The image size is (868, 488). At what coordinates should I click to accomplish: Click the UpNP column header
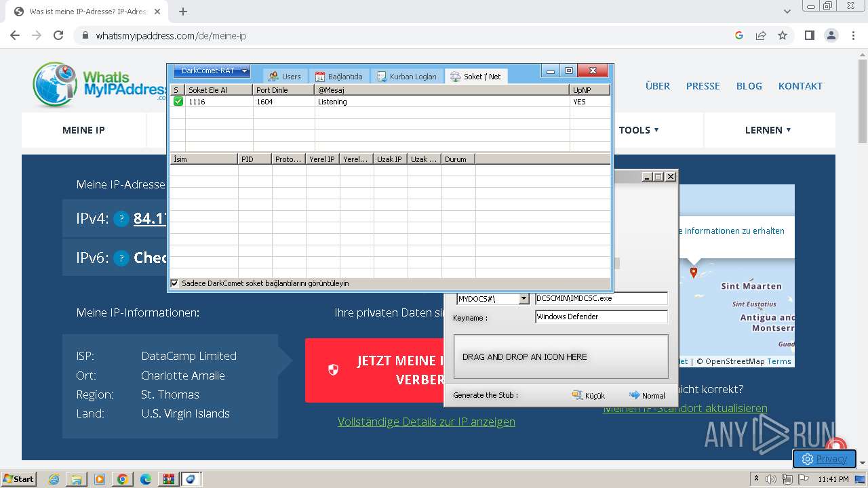tap(590, 89)
